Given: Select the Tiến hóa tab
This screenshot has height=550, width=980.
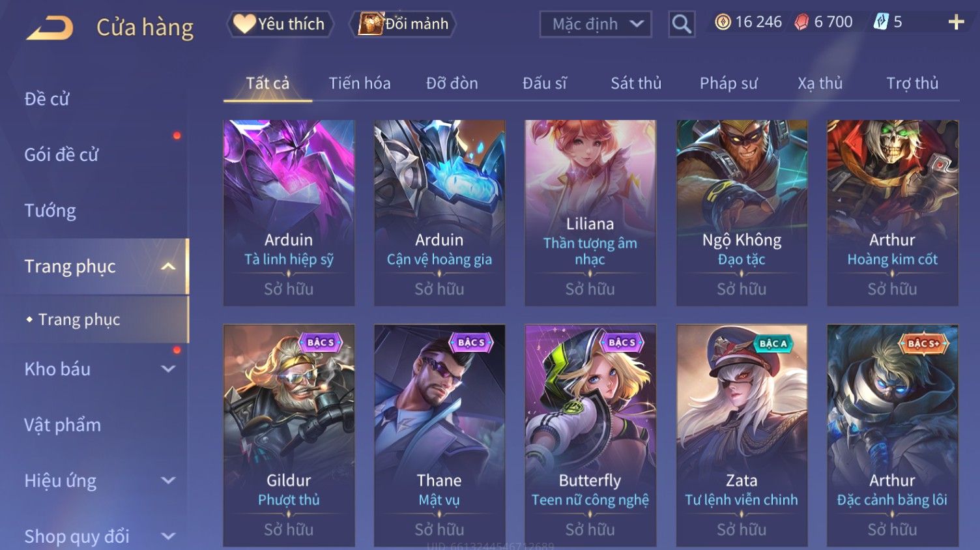Looking at the screenshot, I should tap(360, 83).
